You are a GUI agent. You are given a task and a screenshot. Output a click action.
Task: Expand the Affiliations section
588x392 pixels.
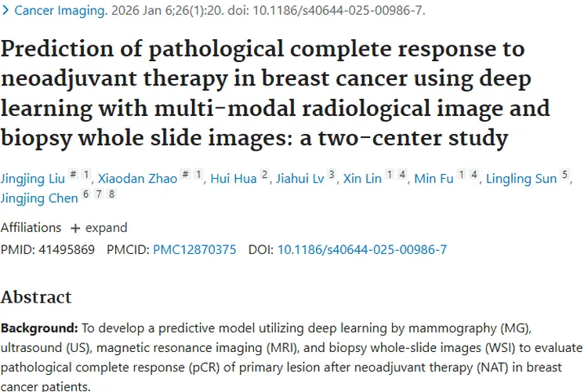click(x=105, y=227)
